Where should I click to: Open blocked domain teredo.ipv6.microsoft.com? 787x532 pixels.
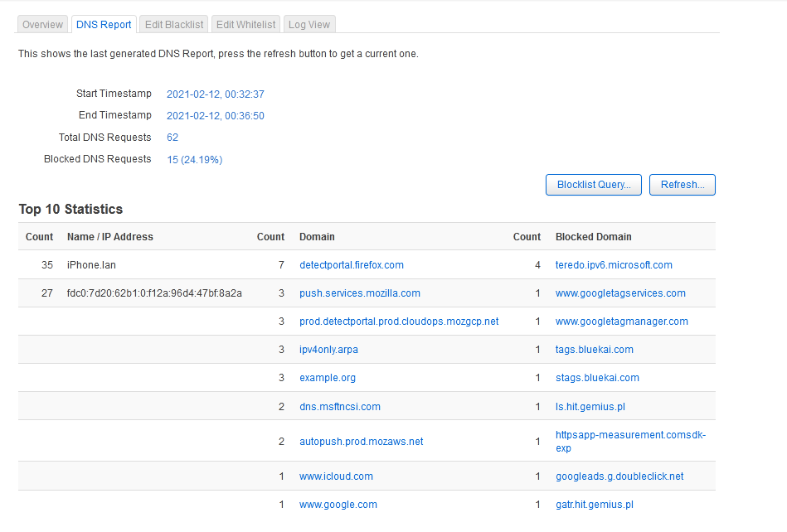coord(614,264)
